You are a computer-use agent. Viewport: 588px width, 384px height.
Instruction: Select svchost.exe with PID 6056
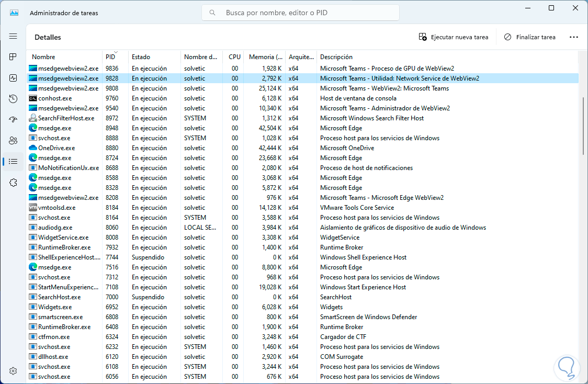tap(54, 377)
